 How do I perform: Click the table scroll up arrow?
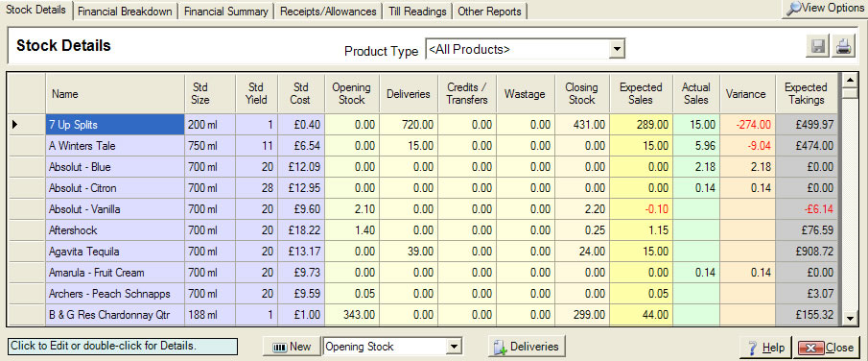[x=850, y=81]
